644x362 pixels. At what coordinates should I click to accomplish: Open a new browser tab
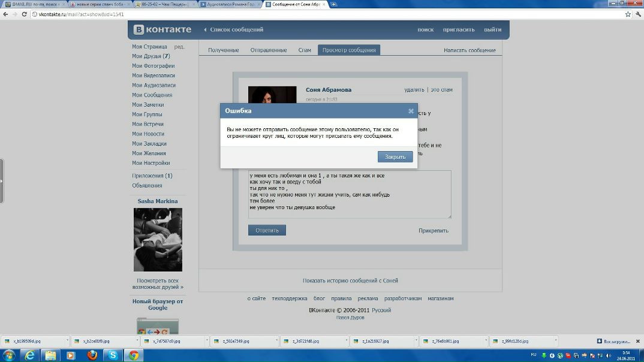click(x=333, y=4)
